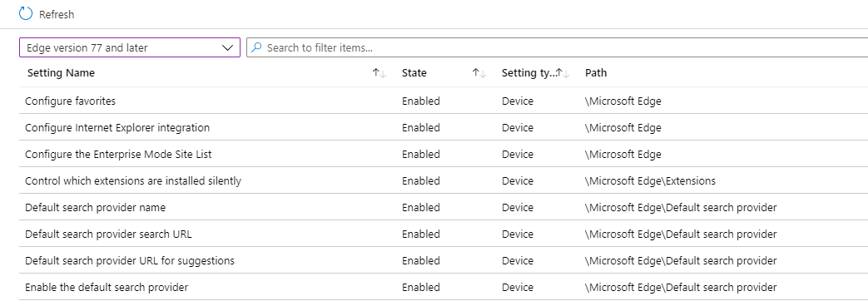Screen dimensions: 868x301
Task: Focus the Search to filter items field
Action: tap(557, 47)
